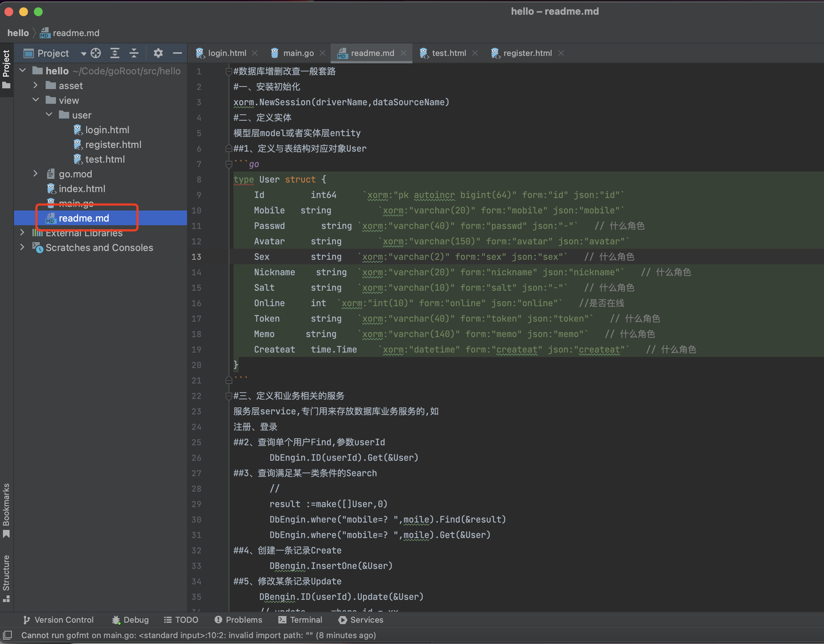
Task: Click the Select Opened File crosshair icon
Action: (x=96, y=53)
